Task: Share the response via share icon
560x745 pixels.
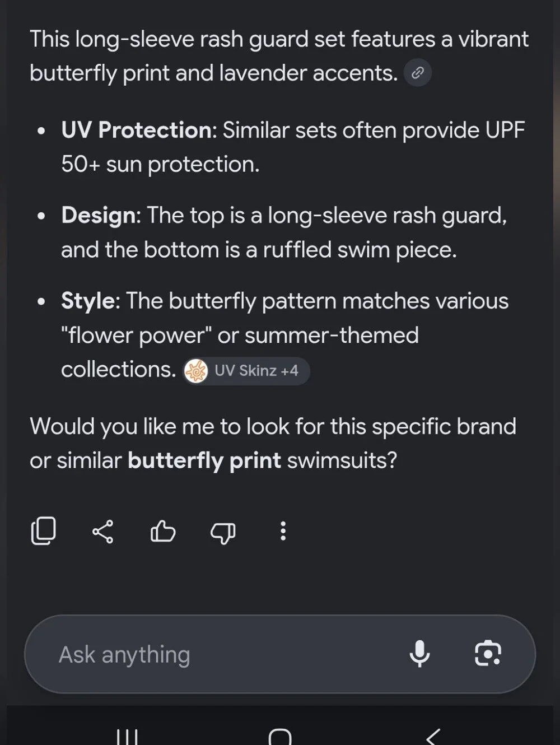Action: (102, 531)
